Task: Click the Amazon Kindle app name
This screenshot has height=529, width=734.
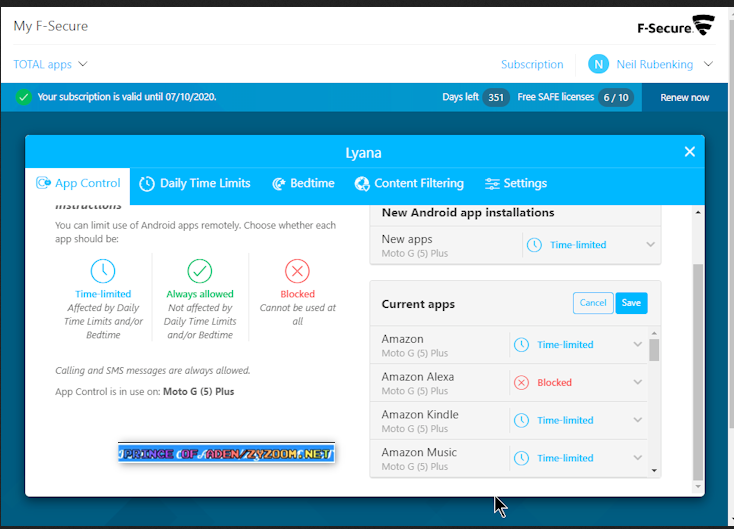Action: coord(420,415)
